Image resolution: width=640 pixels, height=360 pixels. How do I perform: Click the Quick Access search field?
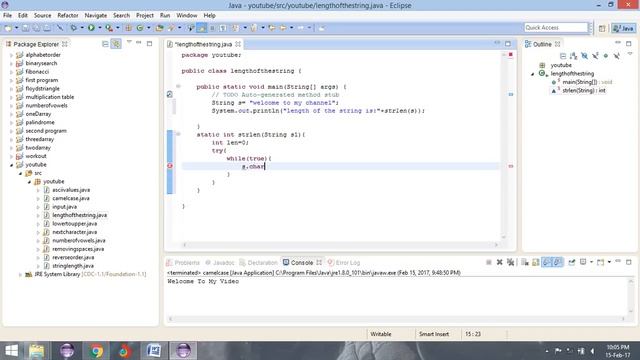pos(556,27)
